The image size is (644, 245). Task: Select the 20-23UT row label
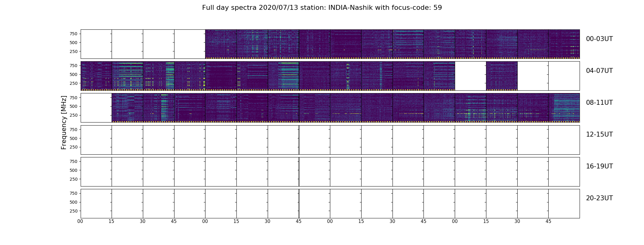[x=599, y=198]
